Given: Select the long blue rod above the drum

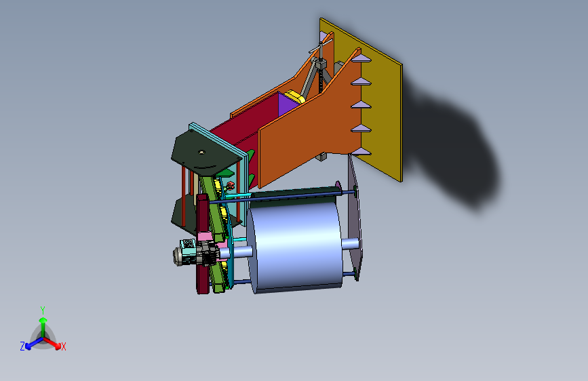Looking at the screenshot, I should pos(281,197).
